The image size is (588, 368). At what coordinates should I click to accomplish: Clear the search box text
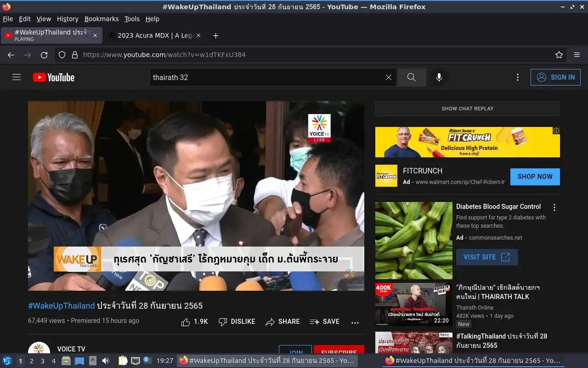point(389,77)
